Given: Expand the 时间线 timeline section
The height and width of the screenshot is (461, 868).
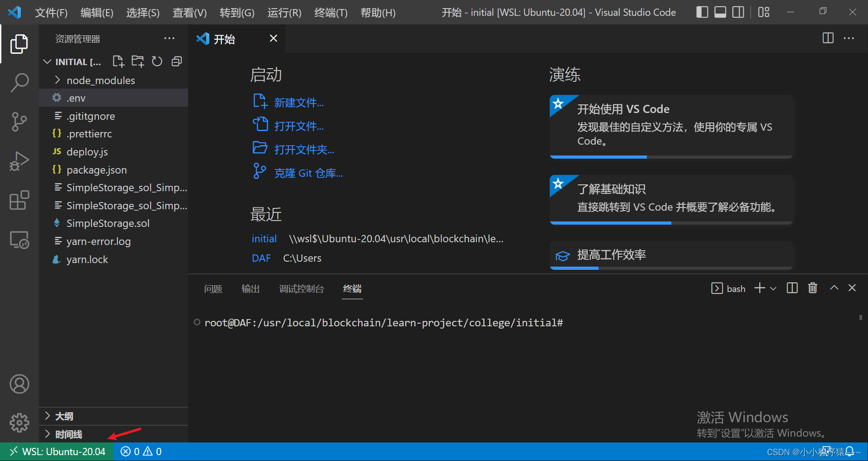Looking at the screenshot, I should 113,434.
